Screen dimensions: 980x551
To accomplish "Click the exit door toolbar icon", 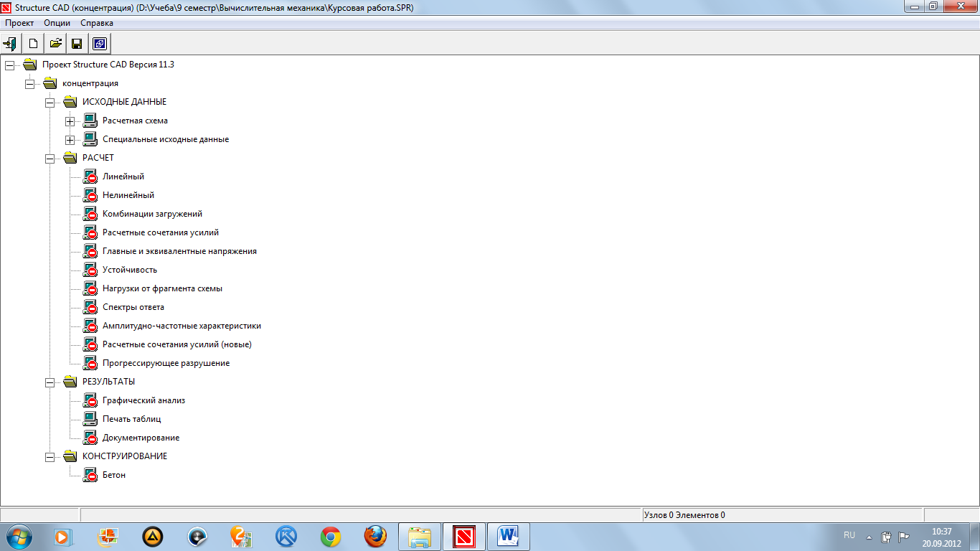I will pos(11,43).
